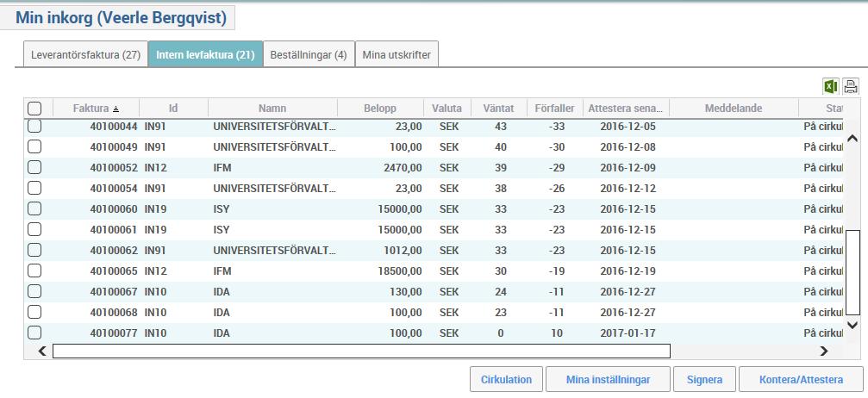Sort by the Belopp column header
The image size is (868, 398).
(380, 108)
